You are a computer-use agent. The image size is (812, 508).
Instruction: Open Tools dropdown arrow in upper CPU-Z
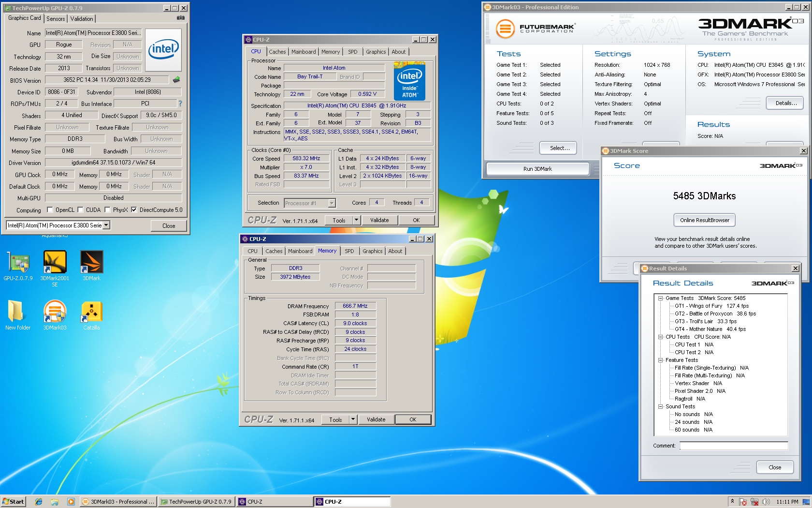356,220
